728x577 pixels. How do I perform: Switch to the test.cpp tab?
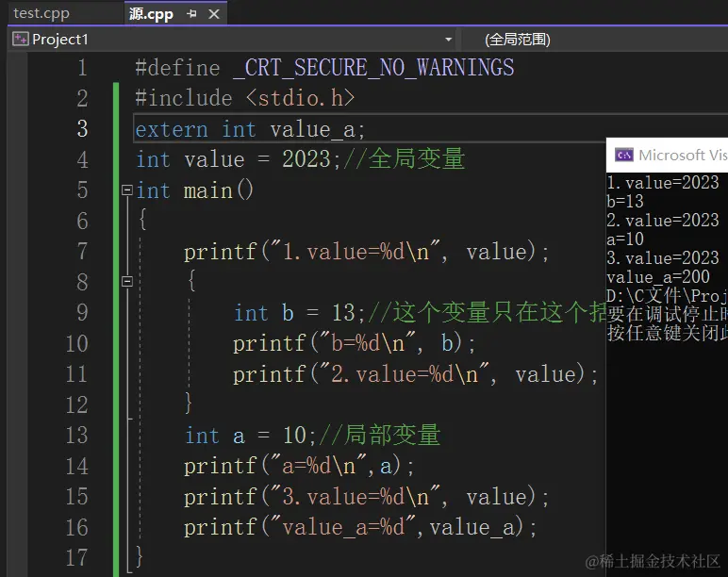pos(41,13)
